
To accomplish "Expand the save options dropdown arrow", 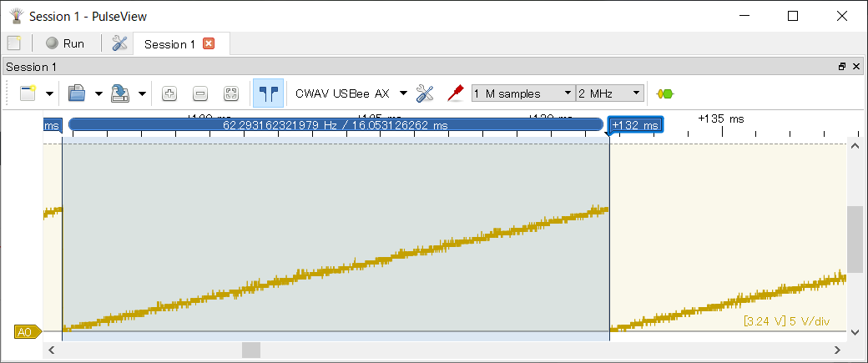I will pyautogui.click(x=142, y=93).
